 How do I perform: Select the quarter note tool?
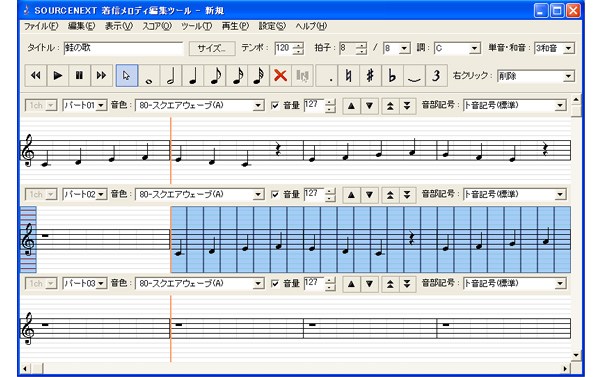(193, 75)
